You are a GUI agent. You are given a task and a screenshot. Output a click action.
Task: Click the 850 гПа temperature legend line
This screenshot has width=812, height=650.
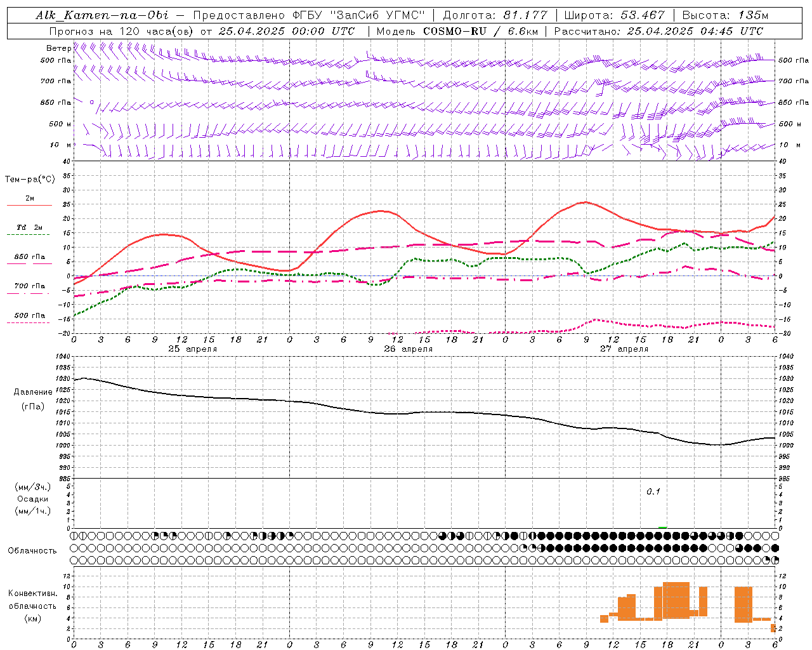point(29,264)
